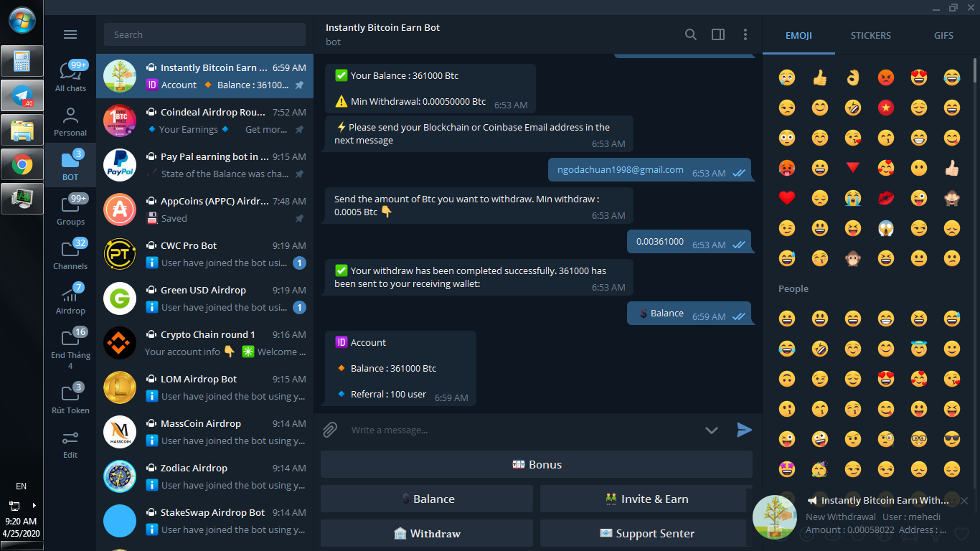Switch to the Personal folder
Screen dimensions: 980x551
point(70,121)
